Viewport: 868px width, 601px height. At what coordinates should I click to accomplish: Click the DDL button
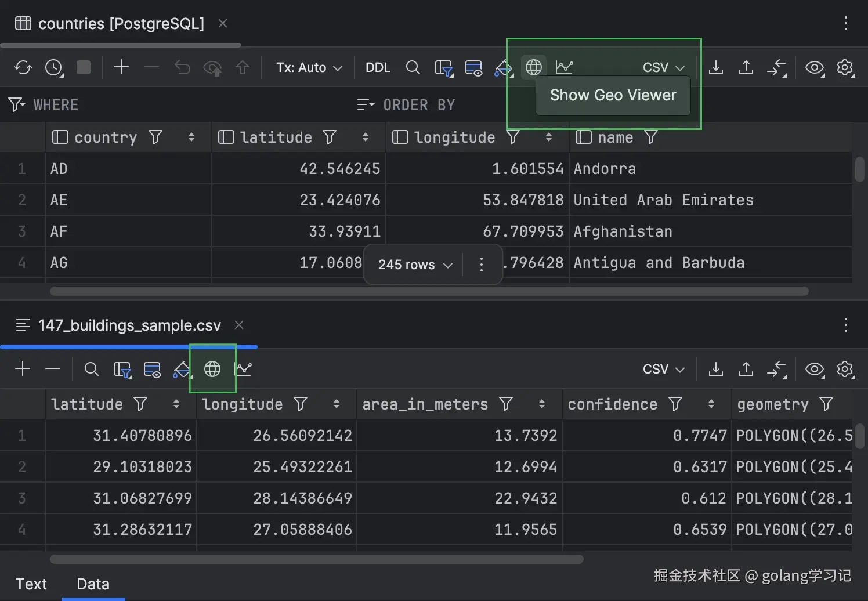(x=378, y=68)
